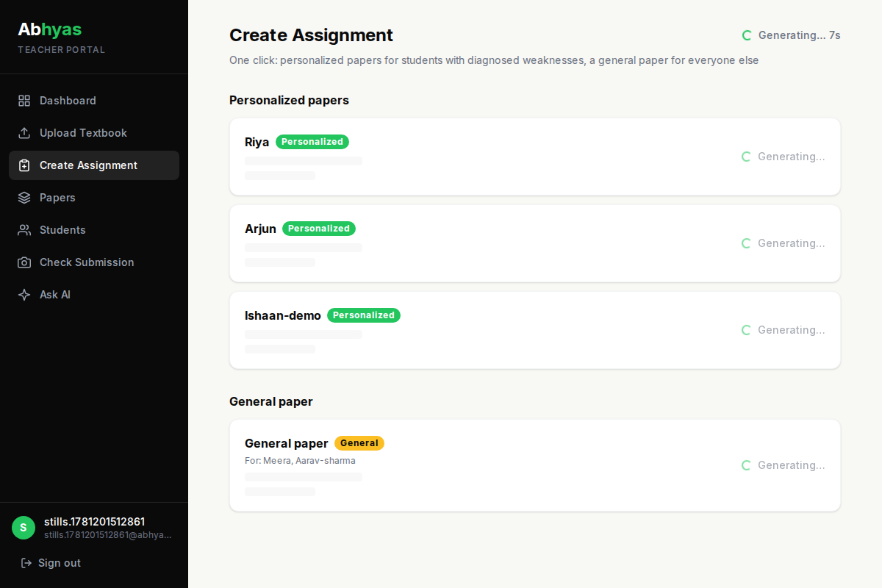Click "Generating..." text in Arjun's card
Screen dimensions: 882x588
coord(792,243)
